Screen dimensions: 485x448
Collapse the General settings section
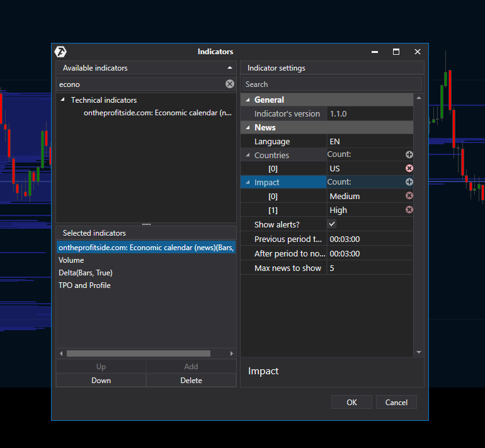[x=248, y=100]
